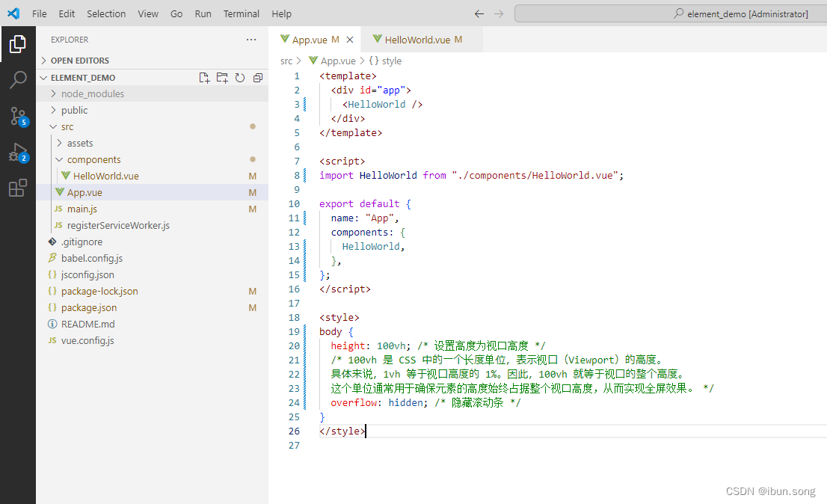Screen dimensions: 827x504
Task: Open the Extensions view icon
Action: (x=17, y=188)
